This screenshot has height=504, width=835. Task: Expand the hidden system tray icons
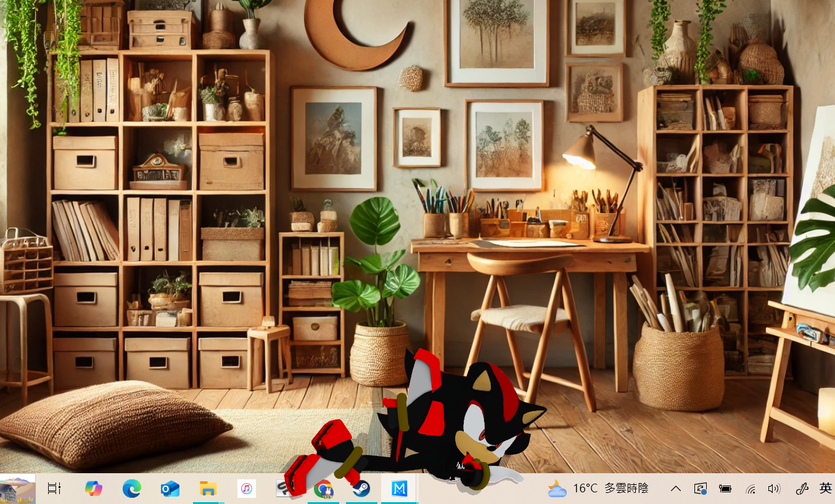[676, 489]
